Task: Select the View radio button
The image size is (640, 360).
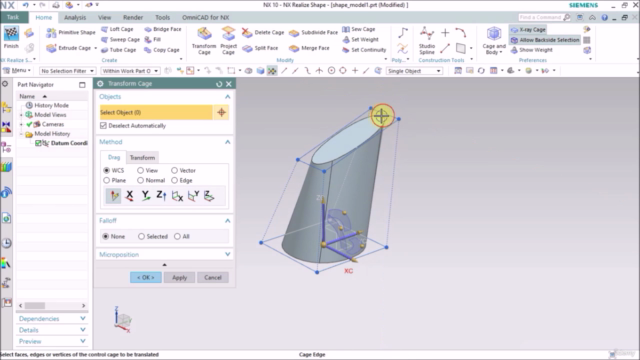Action: [x=140, y=170]
